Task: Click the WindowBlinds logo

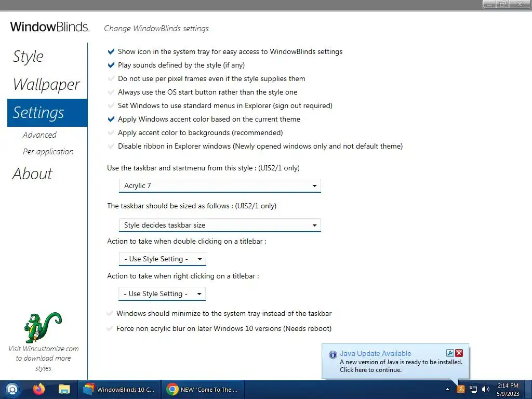Action: tap(50, 27)
